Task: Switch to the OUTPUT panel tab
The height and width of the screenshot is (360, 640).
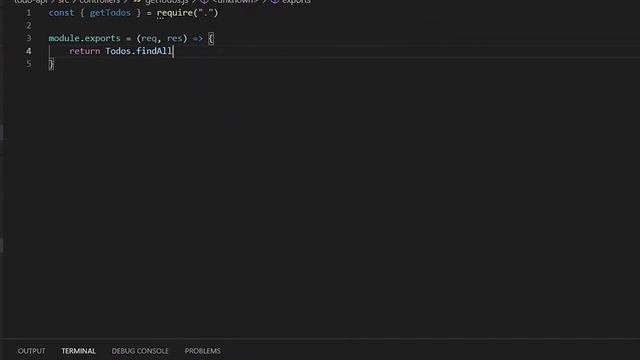Action: [31, 351]
